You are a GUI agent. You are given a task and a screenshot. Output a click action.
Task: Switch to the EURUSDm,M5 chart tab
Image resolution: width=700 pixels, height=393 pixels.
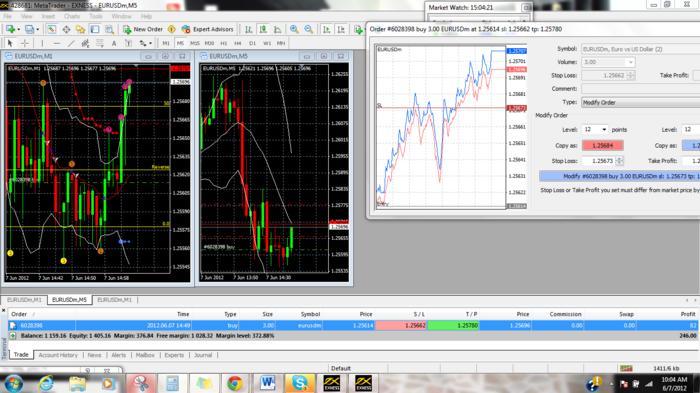coord(70,300)
